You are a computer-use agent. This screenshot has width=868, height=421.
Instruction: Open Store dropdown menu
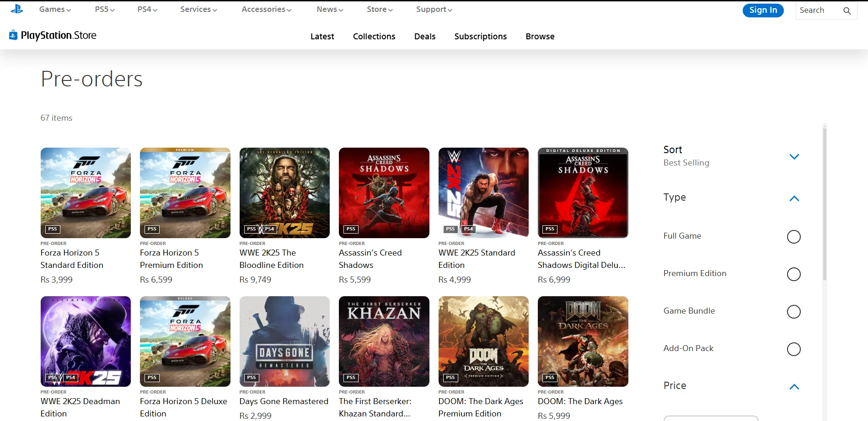[380, 9]
